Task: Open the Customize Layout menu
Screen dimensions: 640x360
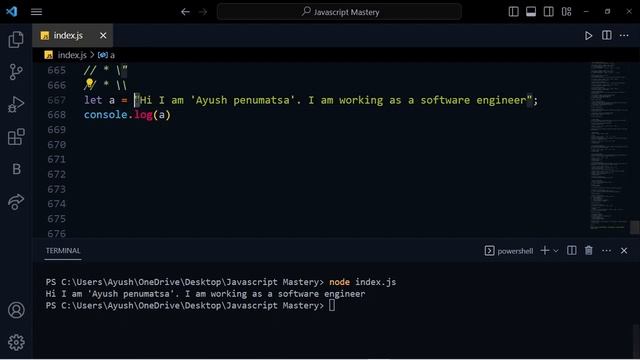Action: (x=567, y=11)
